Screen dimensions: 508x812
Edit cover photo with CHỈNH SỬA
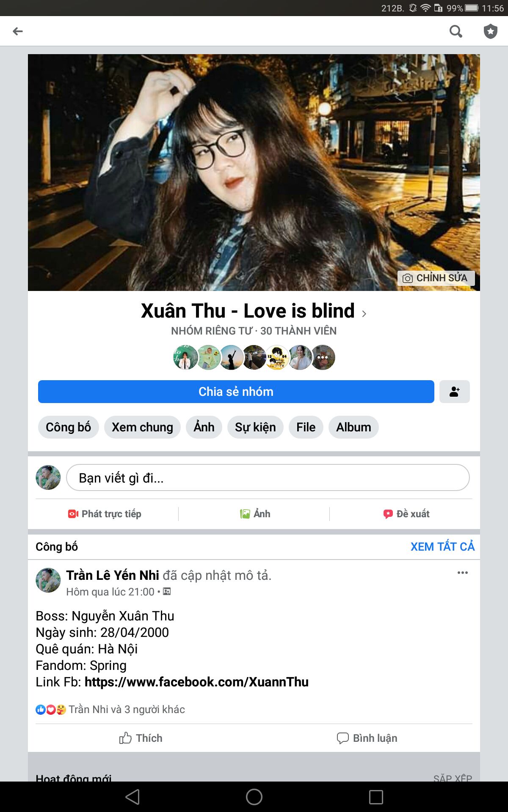(436, 278)
